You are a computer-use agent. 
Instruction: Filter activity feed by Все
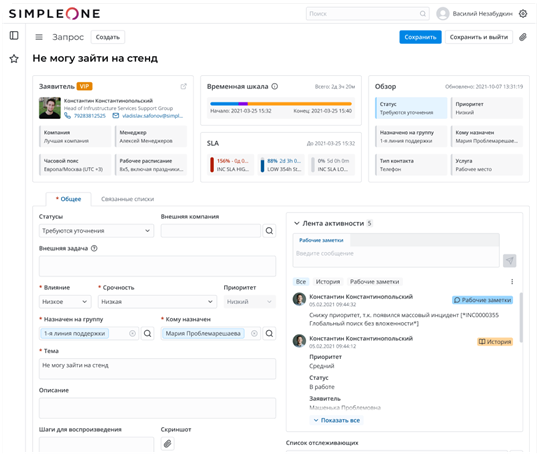pyautogui.click(x=301, y=281)
